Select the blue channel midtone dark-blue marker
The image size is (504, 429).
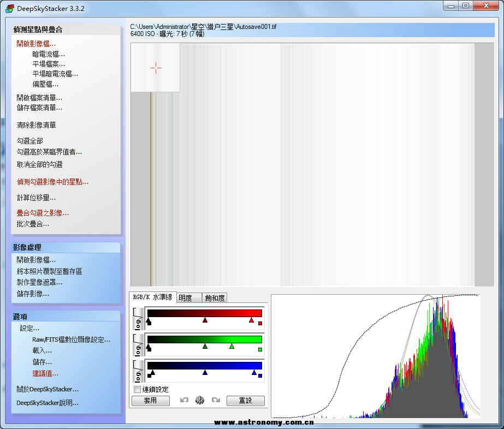pyautogui.click(x=205, y=372)
